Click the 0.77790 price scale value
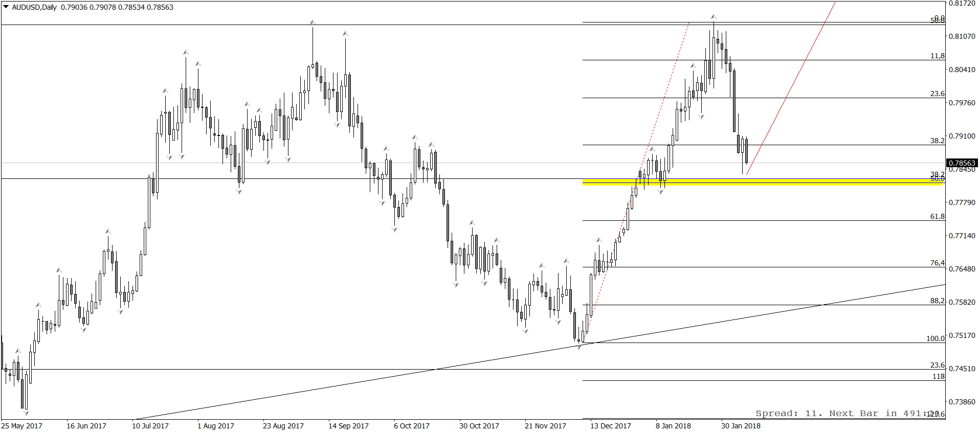 tap(962, 202)
